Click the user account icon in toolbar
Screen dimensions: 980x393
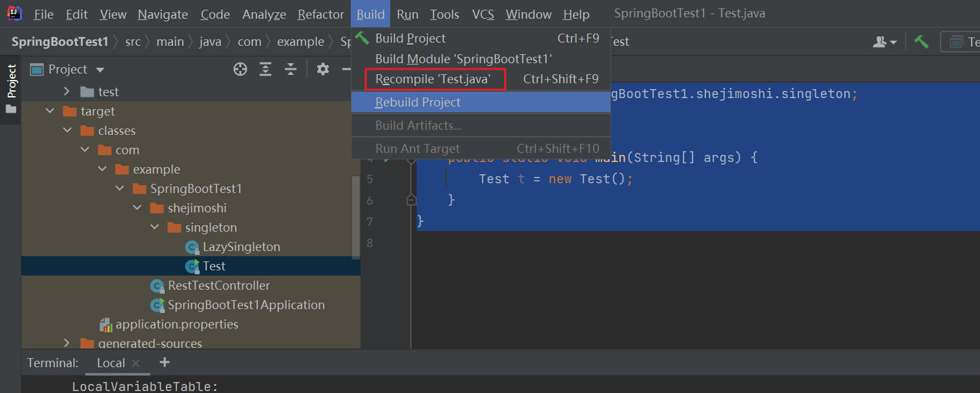pos(884,42)
